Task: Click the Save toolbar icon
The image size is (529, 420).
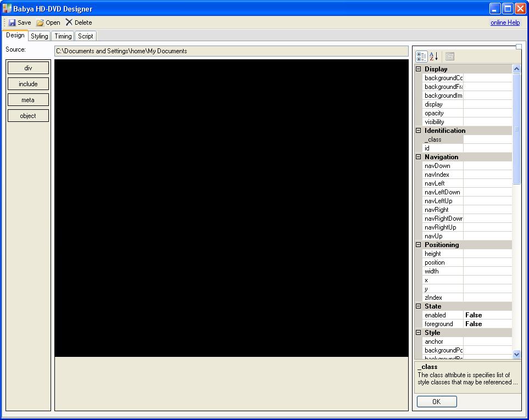Action: (x=12, y=23)
